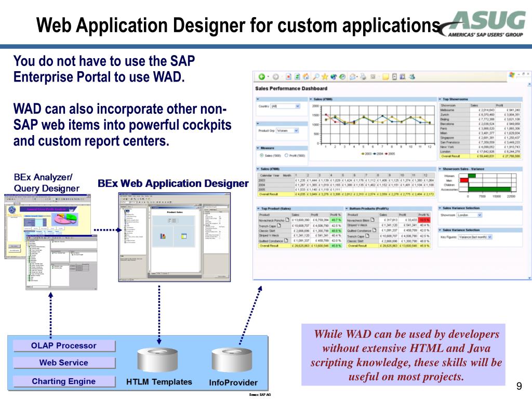Click the Striped V-Neck row in Bottom Products
Screen dimensions: 532x399
click(x=388, y=225)
